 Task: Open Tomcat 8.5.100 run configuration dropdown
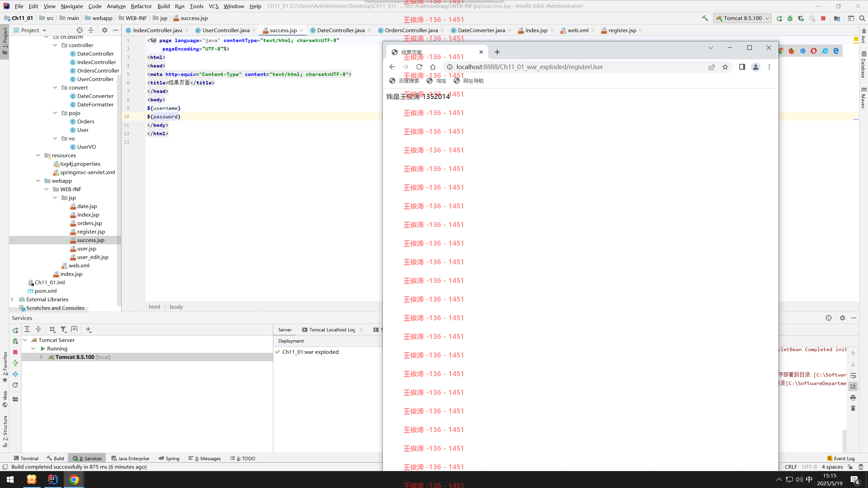point(742,18)
